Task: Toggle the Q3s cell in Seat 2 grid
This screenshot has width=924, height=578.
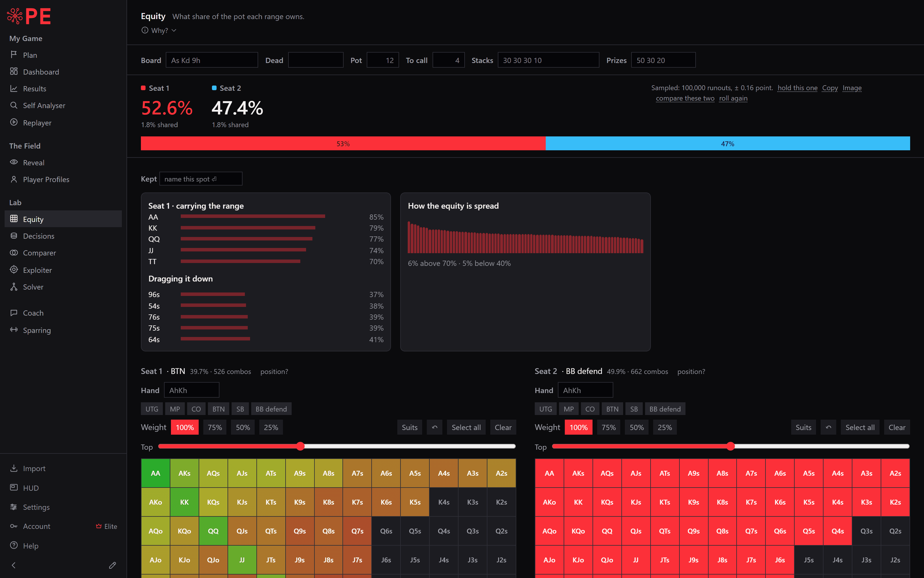Action: tap(866, 531)
